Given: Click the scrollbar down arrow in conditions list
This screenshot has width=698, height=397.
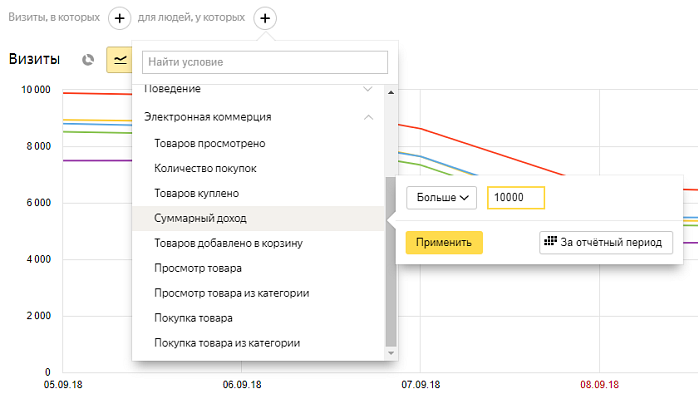Looking at the screenshot, I should coord(391,353).
